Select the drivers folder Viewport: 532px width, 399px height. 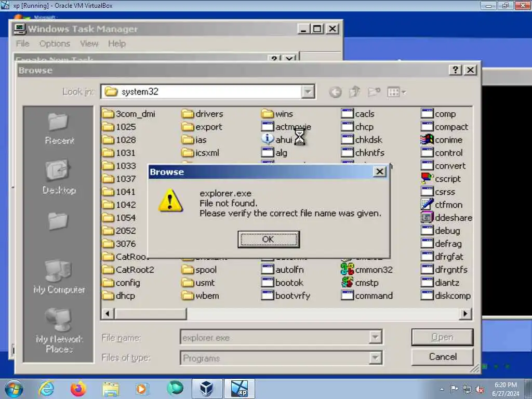click(202, 114)
